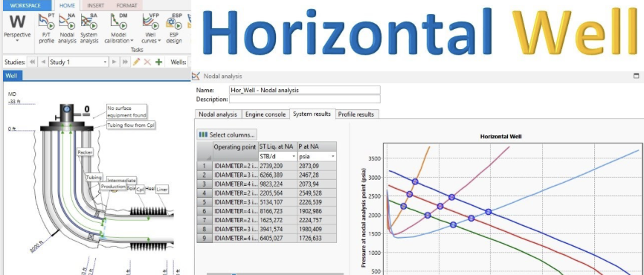644x275 pixels.
Task: Change the STB/d unit dropdown
Action: [x=277, y=156]
